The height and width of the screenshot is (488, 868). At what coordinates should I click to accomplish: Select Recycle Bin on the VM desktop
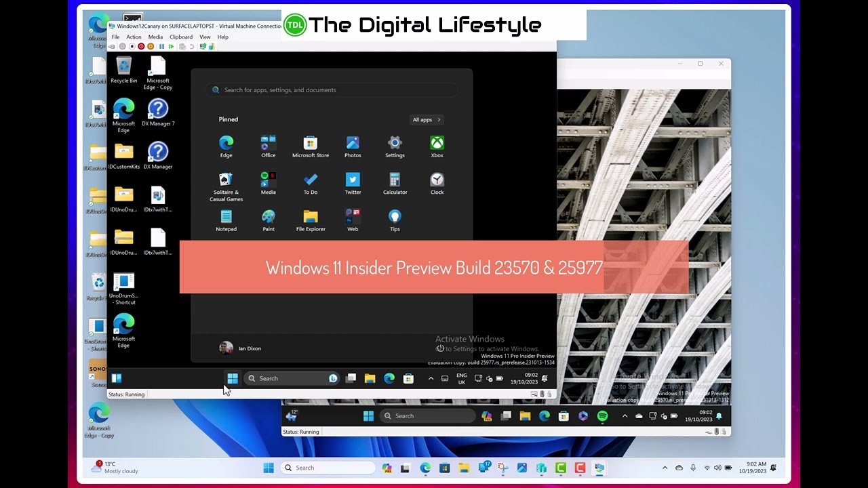(x=123, y=70)
